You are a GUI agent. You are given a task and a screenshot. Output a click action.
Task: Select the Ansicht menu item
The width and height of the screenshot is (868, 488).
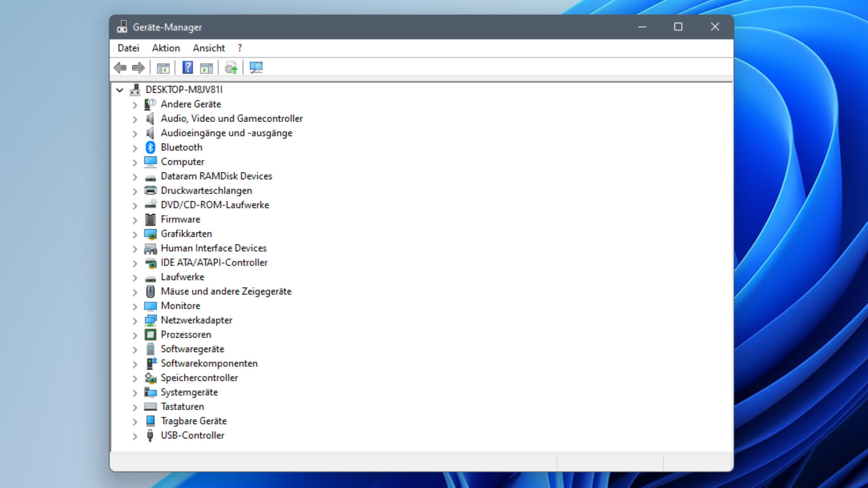tap(209, 48)
